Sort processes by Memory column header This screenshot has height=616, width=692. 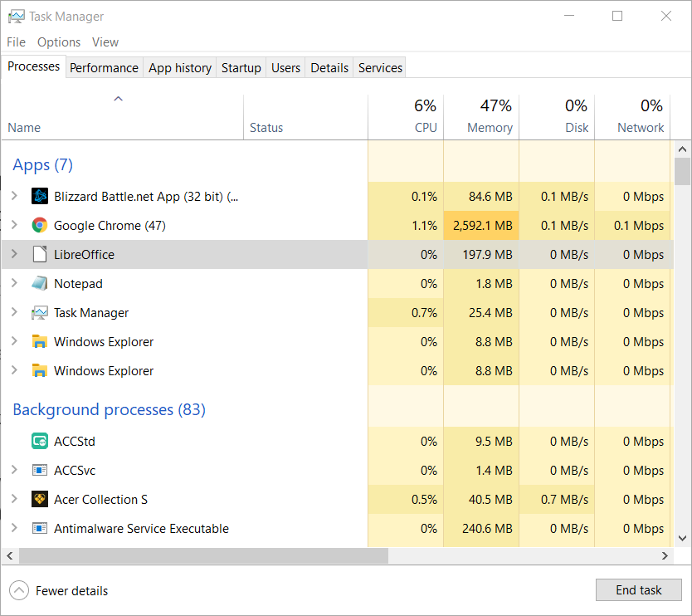[481, 117]
